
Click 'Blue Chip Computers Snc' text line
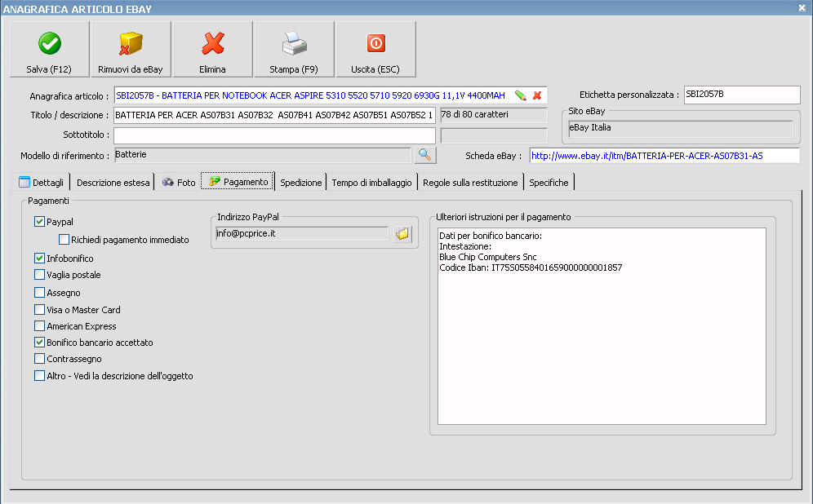click(x=488, y=257)
